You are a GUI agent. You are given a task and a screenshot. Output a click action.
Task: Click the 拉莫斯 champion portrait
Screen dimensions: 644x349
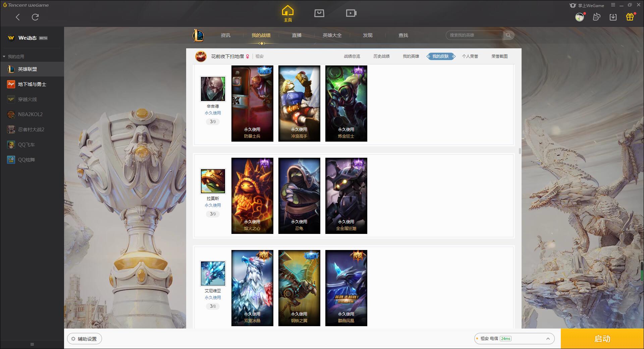[x=213, y=181]
